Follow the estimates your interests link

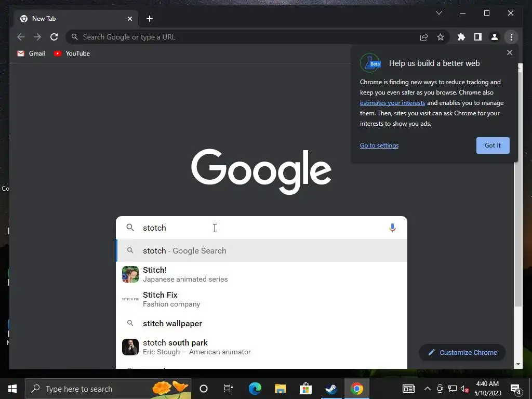(x=392, y=103)
